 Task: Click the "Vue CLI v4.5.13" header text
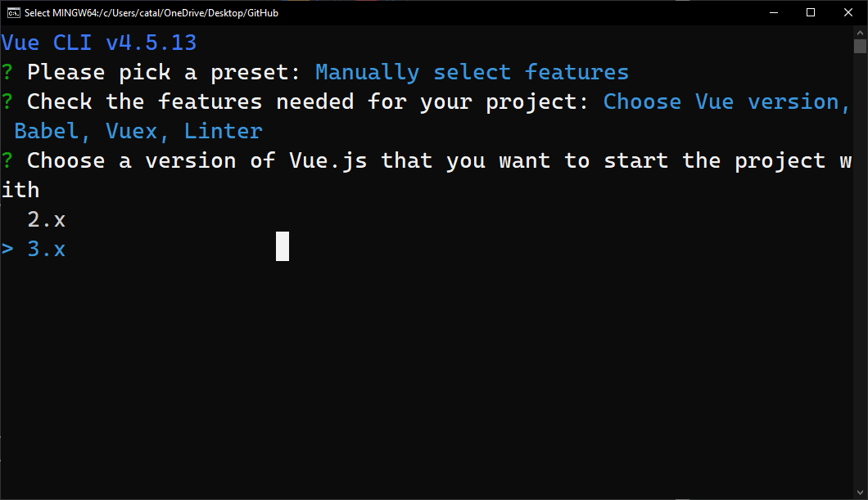pos(99,43)
